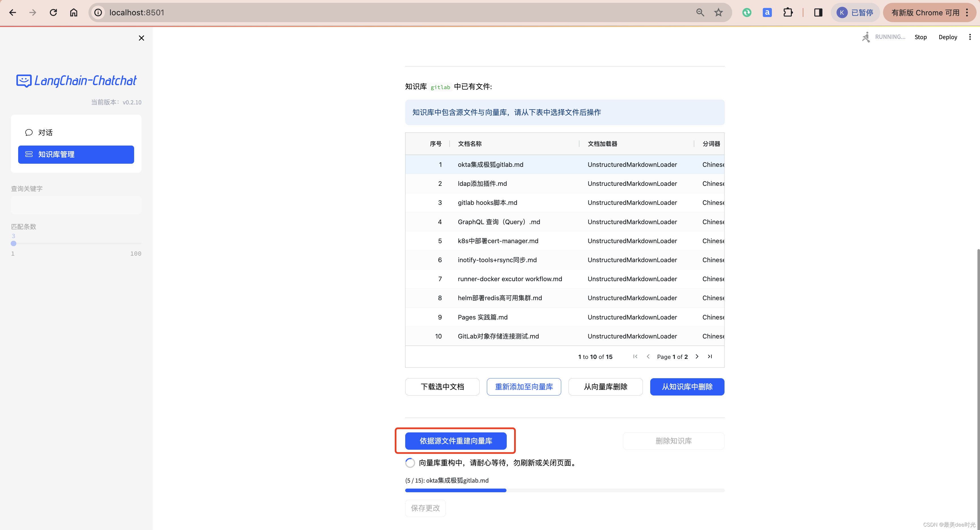The image size is (980, 530).
Task: Click the 重新添加至向量库 button
Action: point(524,387)
